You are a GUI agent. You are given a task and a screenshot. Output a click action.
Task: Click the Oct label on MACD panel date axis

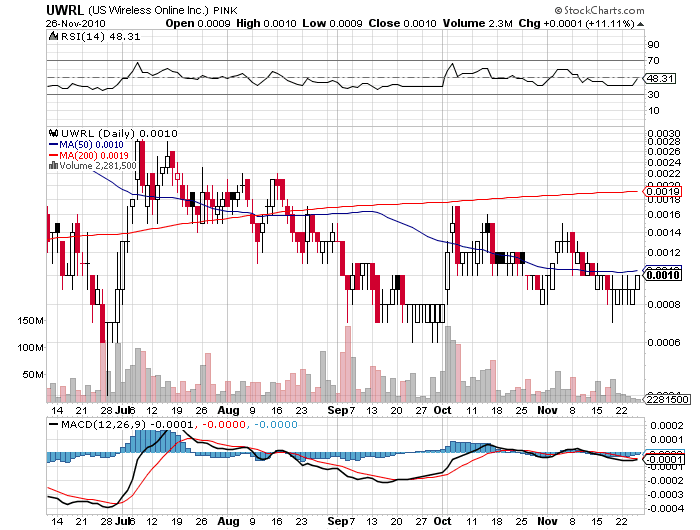[x=442, y=521]
